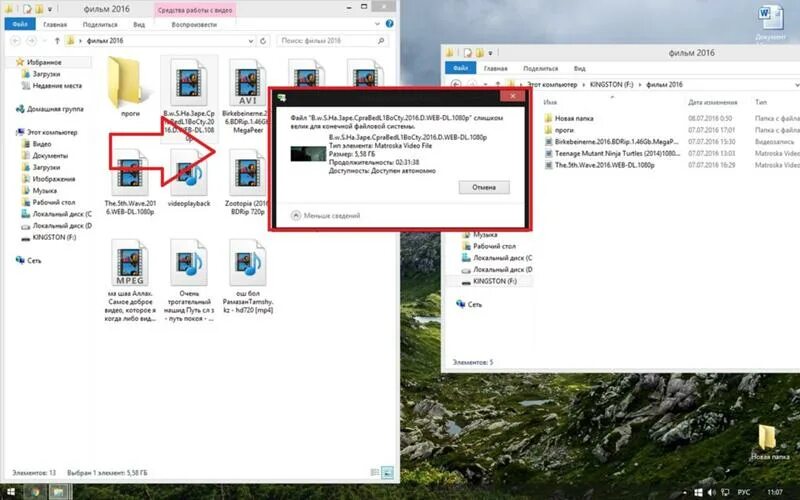Select the Birkebeinerne AVI file icon
800x500 pixels.
247,83
